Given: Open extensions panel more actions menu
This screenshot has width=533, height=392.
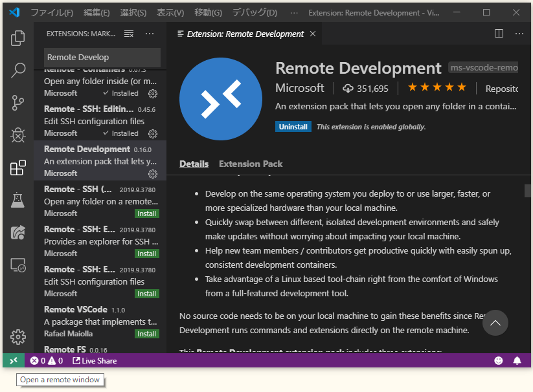Looking at the screenshot, I should 150,34.
